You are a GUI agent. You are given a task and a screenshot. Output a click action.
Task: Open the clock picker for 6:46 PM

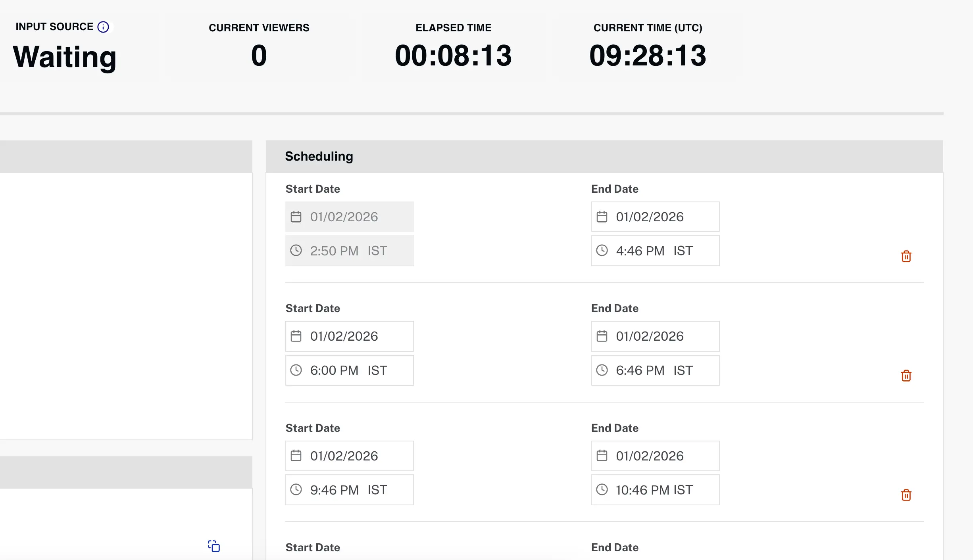click(602, 370)
